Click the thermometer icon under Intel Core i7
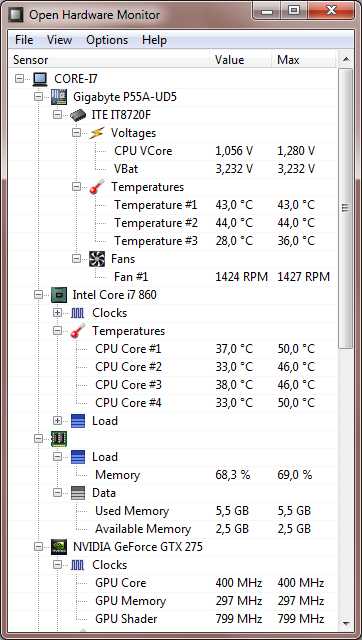 pyautogui.click(x=78, y=331)
